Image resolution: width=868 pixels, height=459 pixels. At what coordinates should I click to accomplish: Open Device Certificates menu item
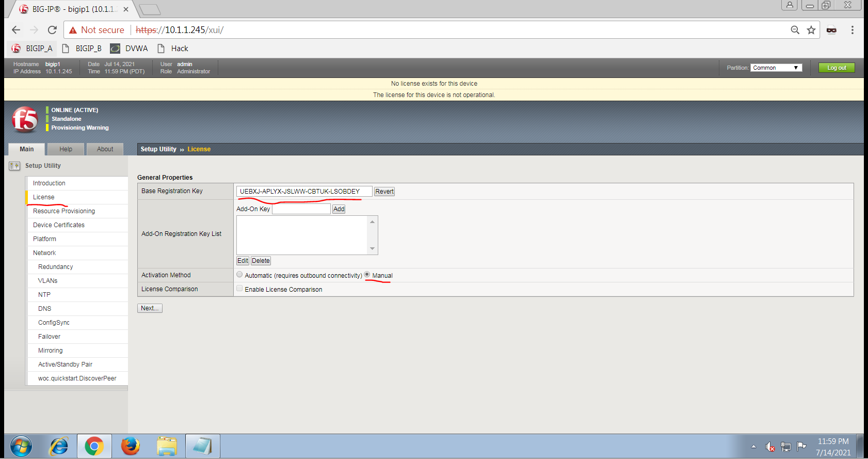(x=77, y=225)
